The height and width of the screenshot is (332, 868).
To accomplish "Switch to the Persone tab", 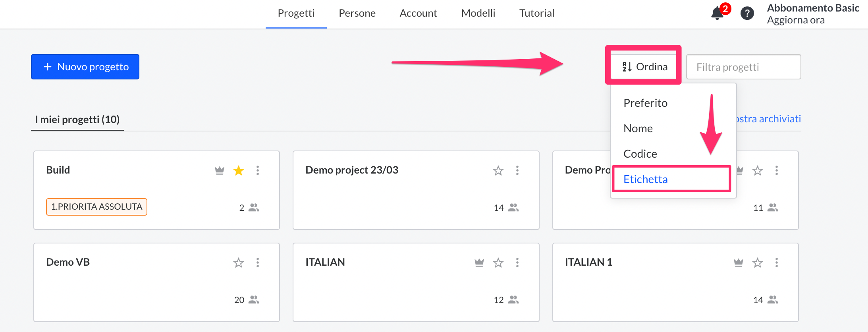I will tap(357, 13).
